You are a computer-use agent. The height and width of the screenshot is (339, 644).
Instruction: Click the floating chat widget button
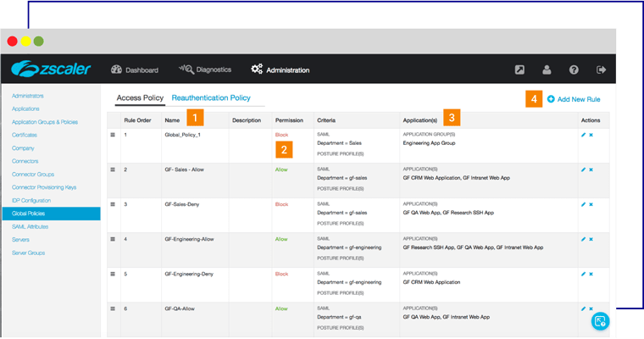click(600, 320)
